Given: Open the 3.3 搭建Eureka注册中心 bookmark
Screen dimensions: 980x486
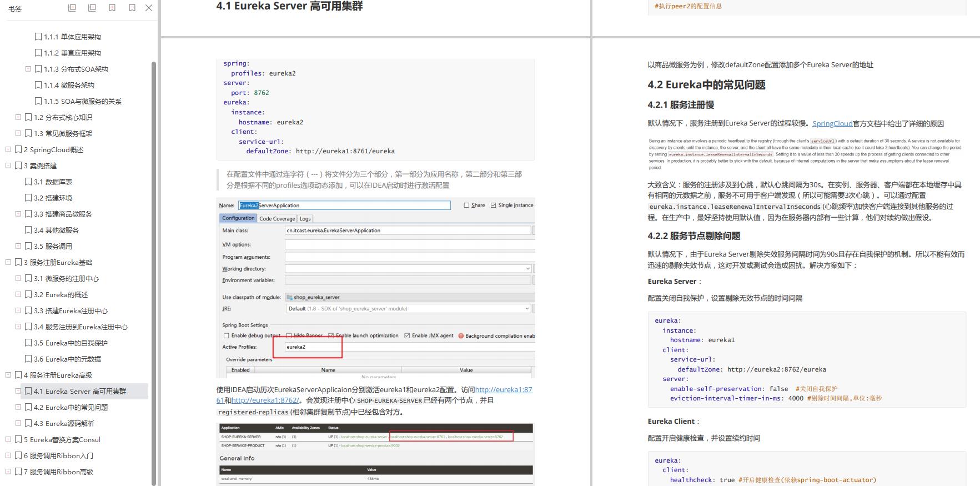Looking at the screenshot, I should [x=71, y=310].
